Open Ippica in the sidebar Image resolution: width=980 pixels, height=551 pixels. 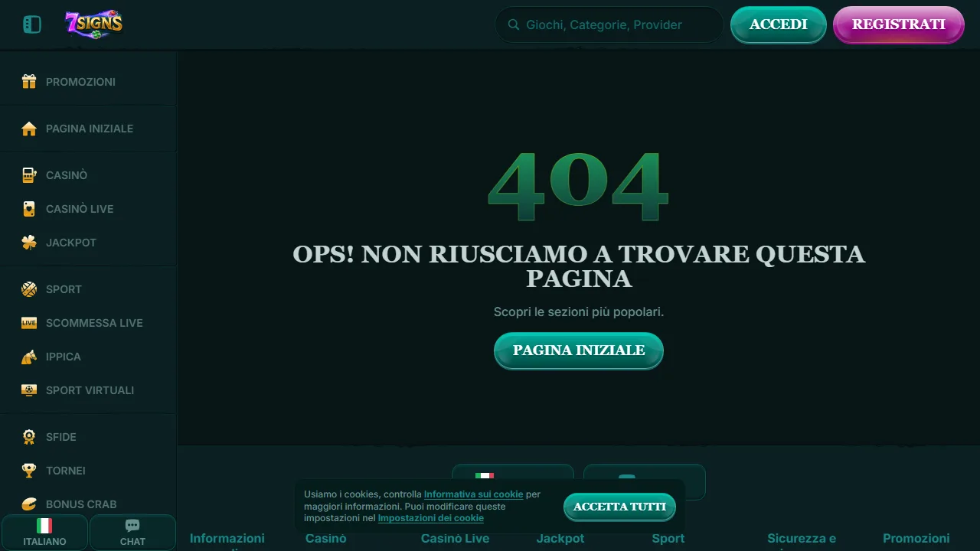coord(88,357)
